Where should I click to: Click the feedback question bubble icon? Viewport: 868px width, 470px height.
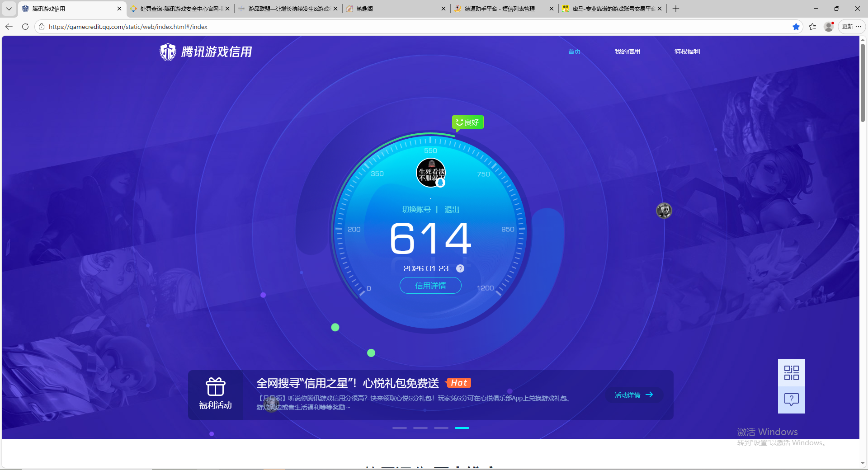coord(791,399)
